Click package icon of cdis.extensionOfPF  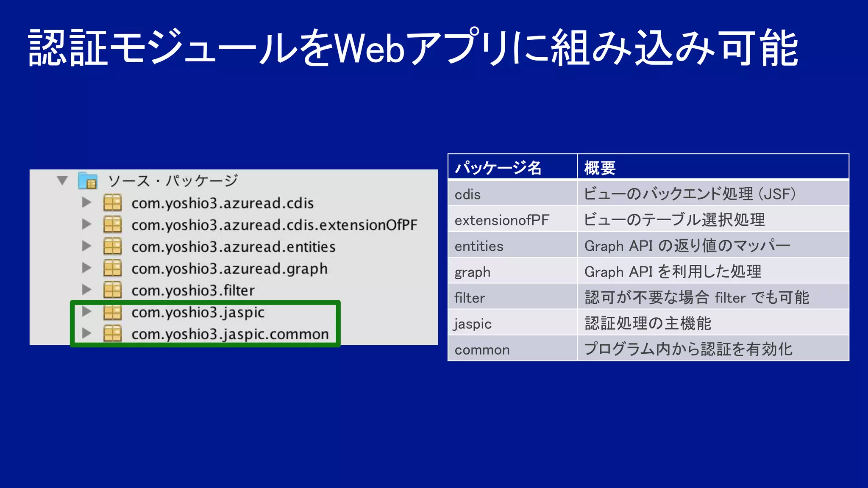[x=113, y=225]
